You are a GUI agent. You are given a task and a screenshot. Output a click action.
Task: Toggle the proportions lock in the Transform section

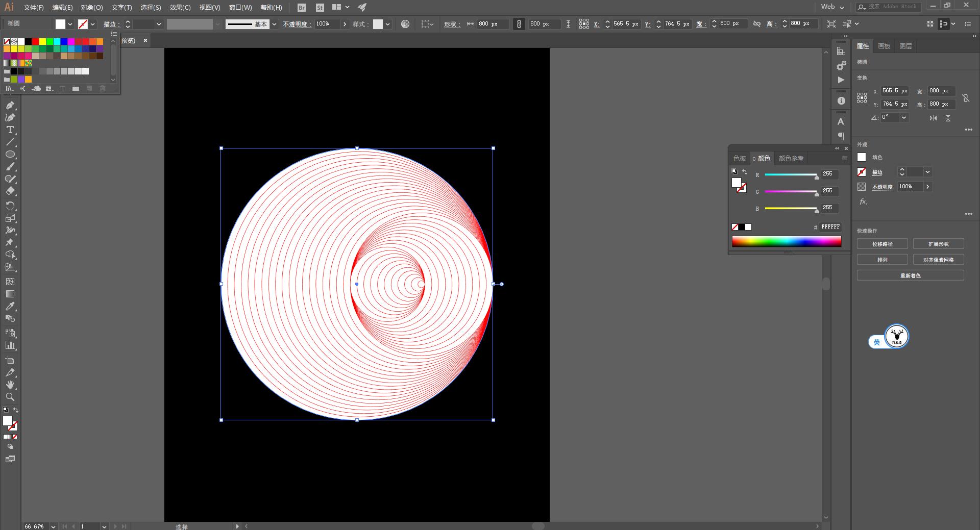(x=965, y=98)
